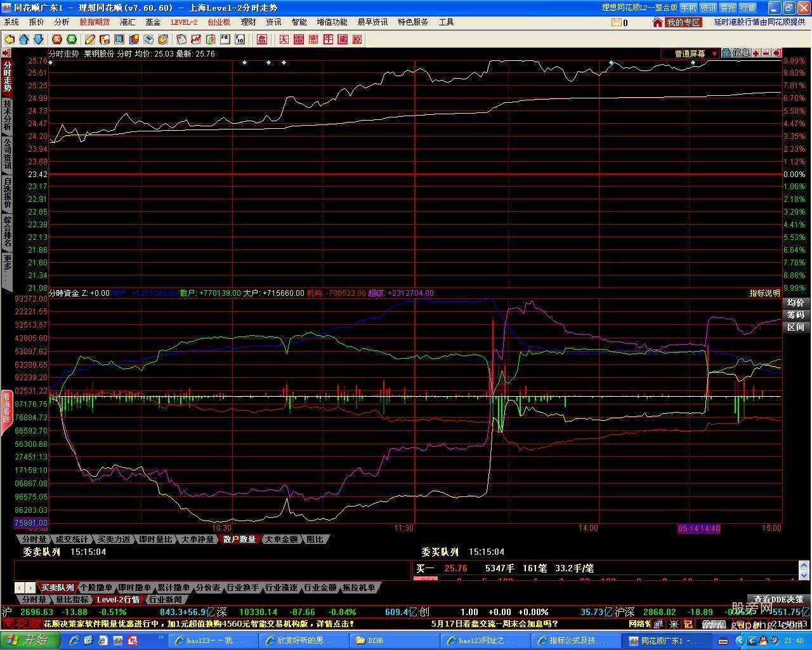The height and width of the screenshot is (650, 812).
Task: Click the F10 company info icon
Action: 240,39
